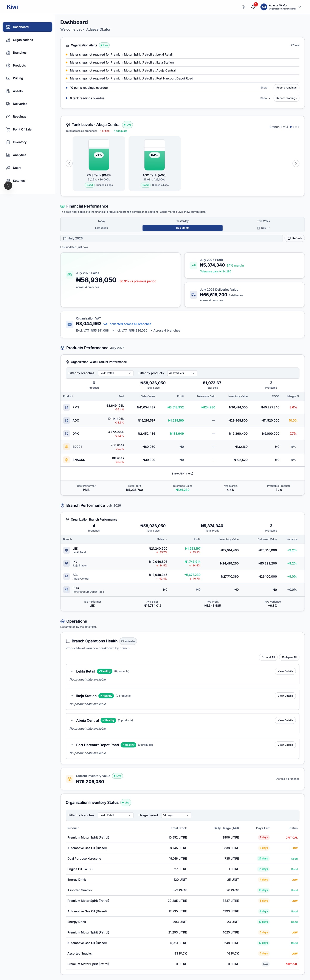
Task: Open inventory status branches filter dropdown
Action: [x=115, y=815]
